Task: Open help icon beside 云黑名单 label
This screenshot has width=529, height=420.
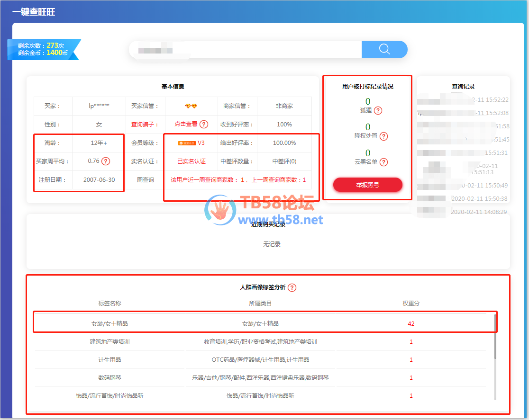Action: pyautogui.click(x=383, y=162)
